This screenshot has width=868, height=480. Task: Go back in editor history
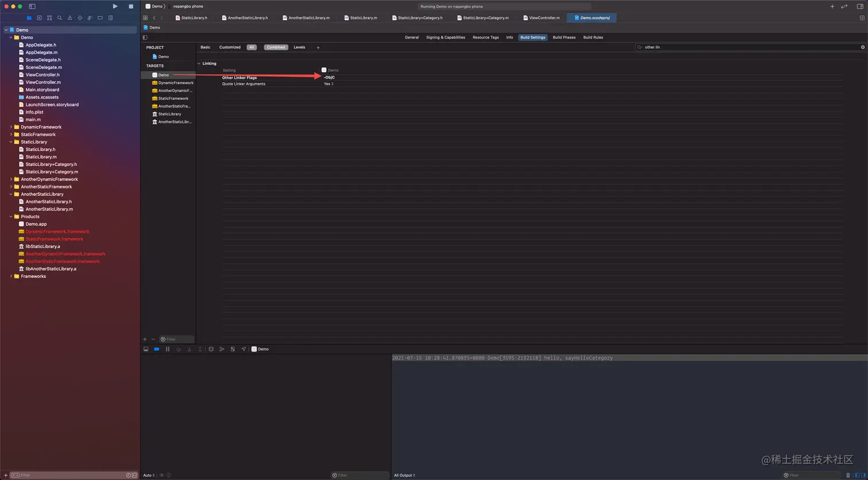tap(154, 18)
